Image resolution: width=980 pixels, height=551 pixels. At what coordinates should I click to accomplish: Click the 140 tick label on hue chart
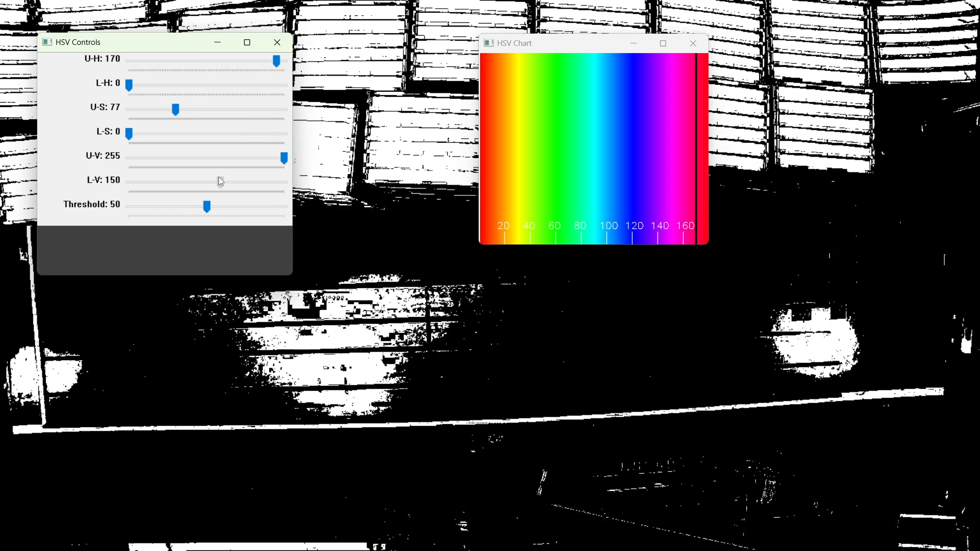click(x=660, y=226)
